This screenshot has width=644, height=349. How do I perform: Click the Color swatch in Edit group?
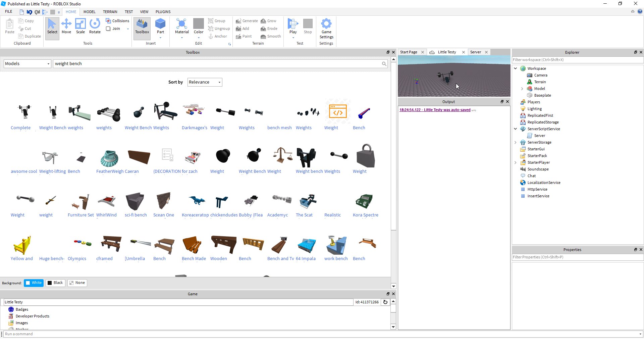click(x=199, y=23)
